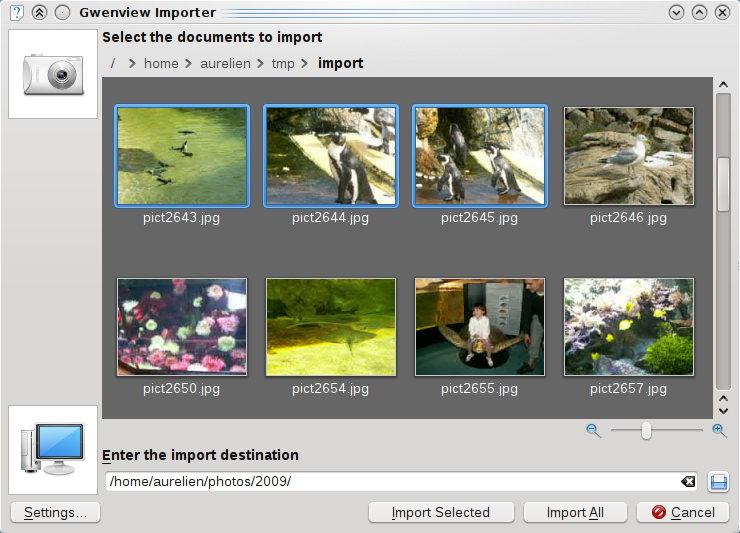Select thumbnail pict2643.jpg

tap(182, 156)
